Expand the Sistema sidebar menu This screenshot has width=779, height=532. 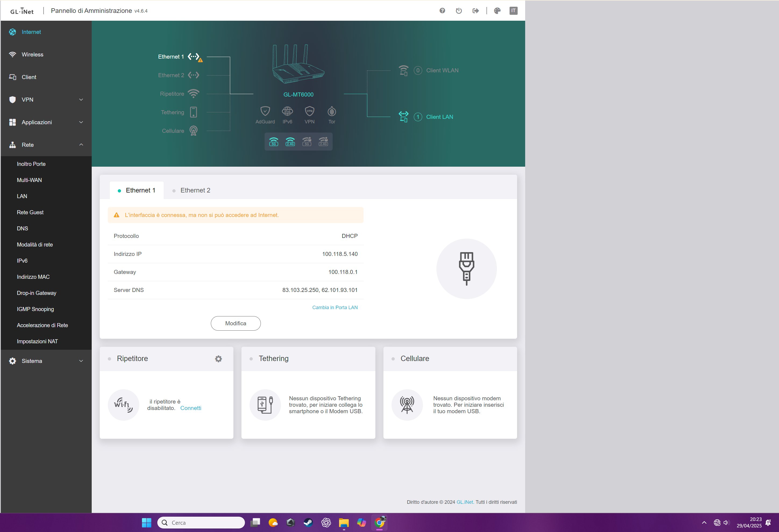tap(46, 361)
